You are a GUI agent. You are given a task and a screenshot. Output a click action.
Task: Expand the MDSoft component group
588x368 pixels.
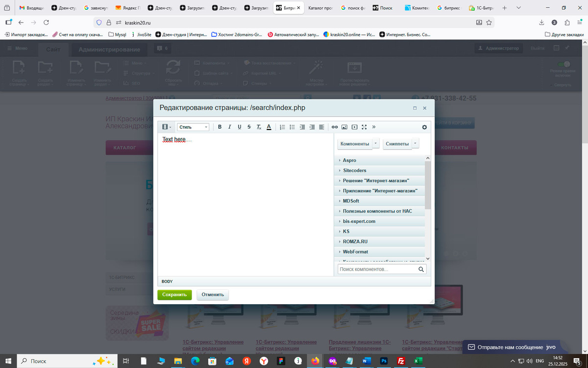click(380, 201)
